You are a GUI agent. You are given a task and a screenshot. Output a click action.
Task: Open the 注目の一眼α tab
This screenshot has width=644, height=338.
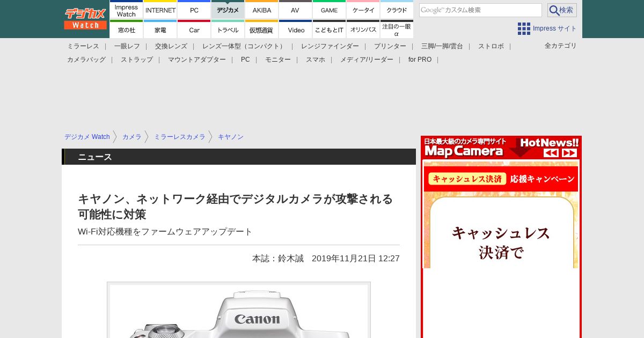point(397,29)
